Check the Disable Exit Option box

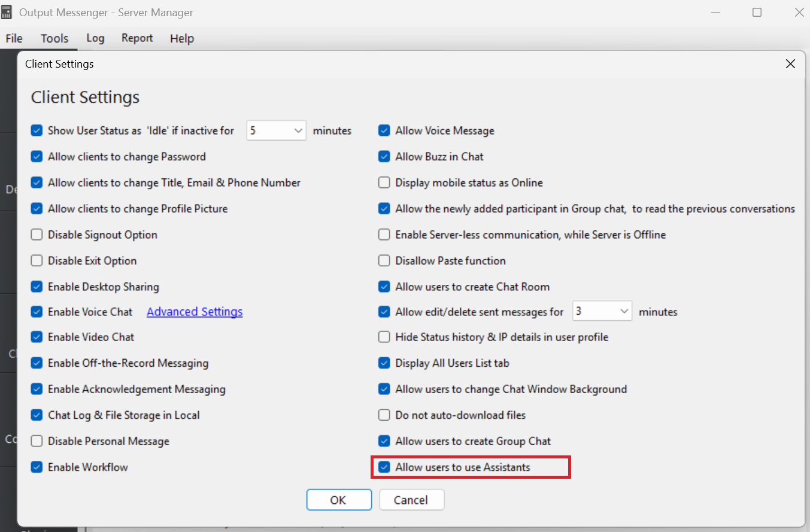click(x=37, y=261)
